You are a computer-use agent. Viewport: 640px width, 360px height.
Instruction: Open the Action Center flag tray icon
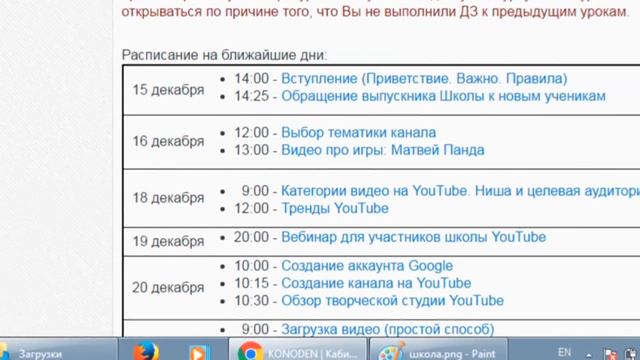tap(610, 354)
